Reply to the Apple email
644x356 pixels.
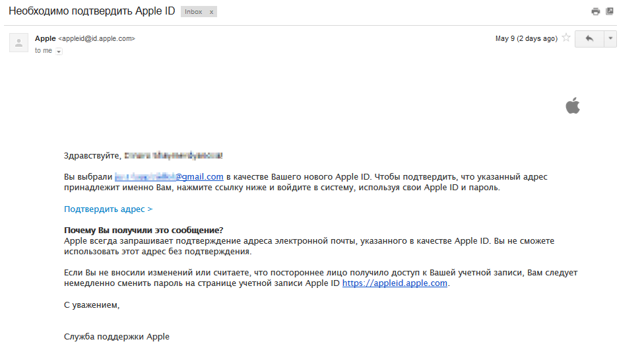click(x=589, y=39)
